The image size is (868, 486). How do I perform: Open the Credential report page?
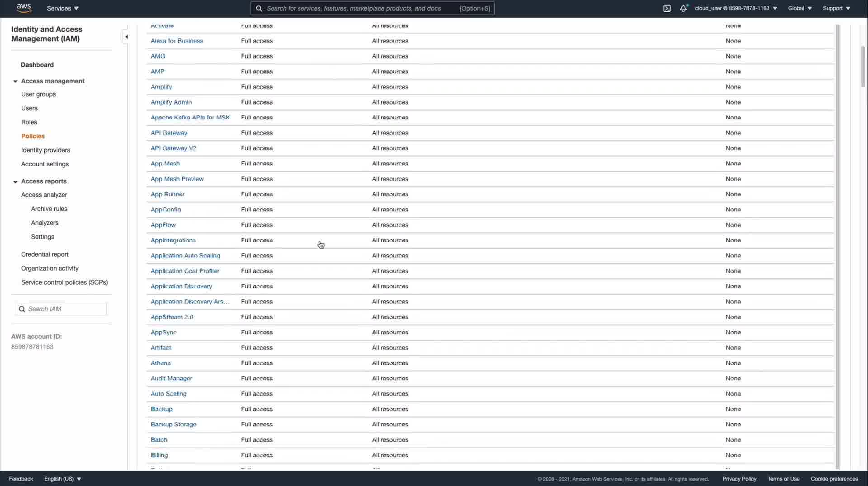[x=45, y=254]
